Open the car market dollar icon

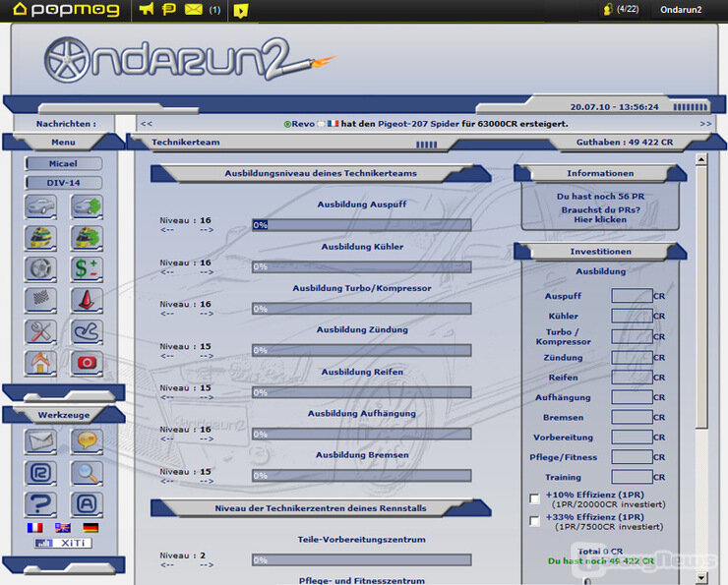click(x=87, y=206)
